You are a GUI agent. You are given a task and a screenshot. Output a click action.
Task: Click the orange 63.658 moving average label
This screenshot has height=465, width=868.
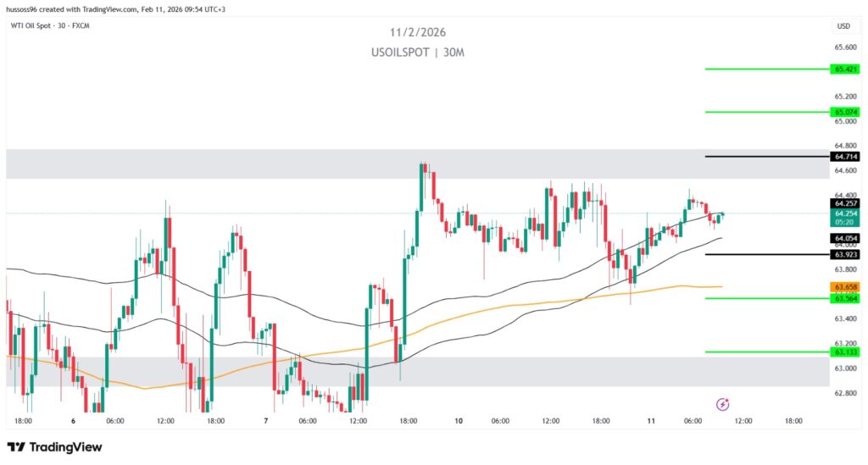(846, 288)
